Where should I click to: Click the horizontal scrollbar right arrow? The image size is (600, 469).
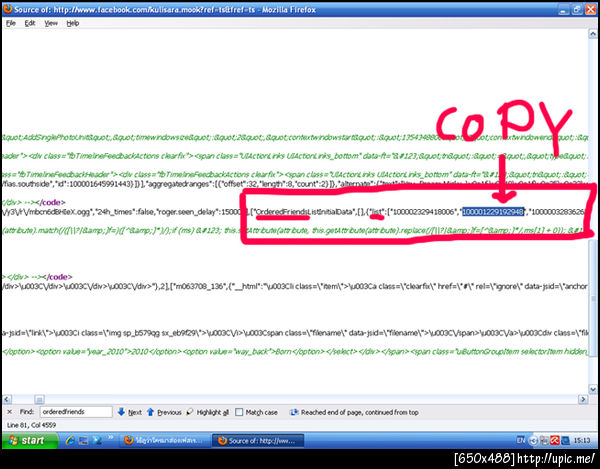[583, 399]
